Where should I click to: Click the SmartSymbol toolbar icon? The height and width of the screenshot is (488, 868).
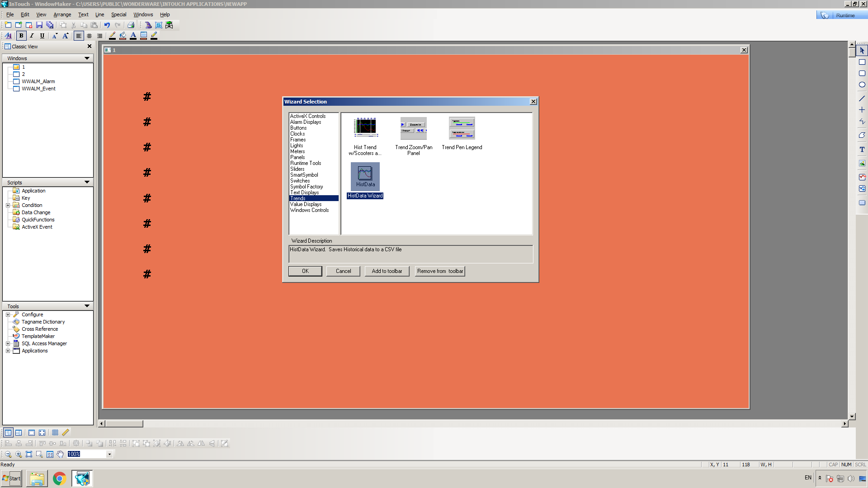159,25
